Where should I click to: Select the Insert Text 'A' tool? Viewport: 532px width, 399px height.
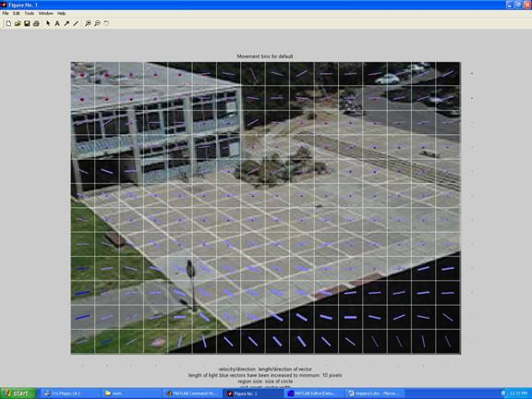tap(57, 23)
